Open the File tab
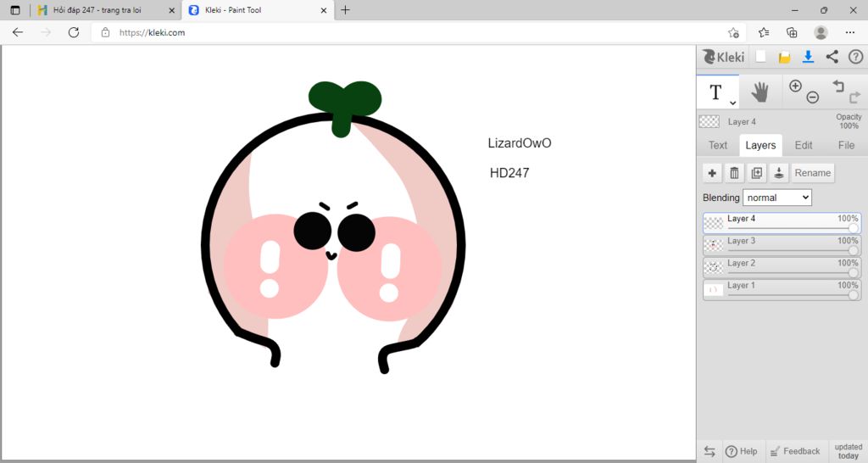This screenshot has height=463, width=868. [x=846, y=145]
